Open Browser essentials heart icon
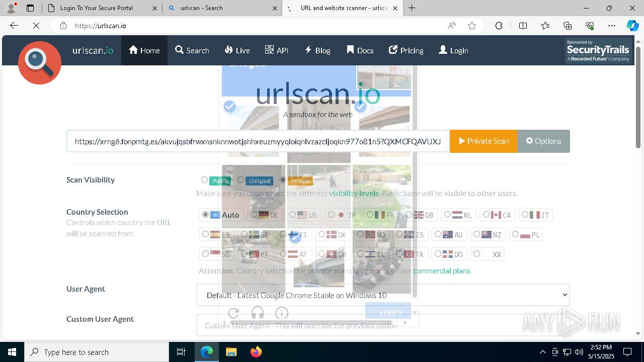The height and width of the screenshot is (362, 644). pos(590,26)
